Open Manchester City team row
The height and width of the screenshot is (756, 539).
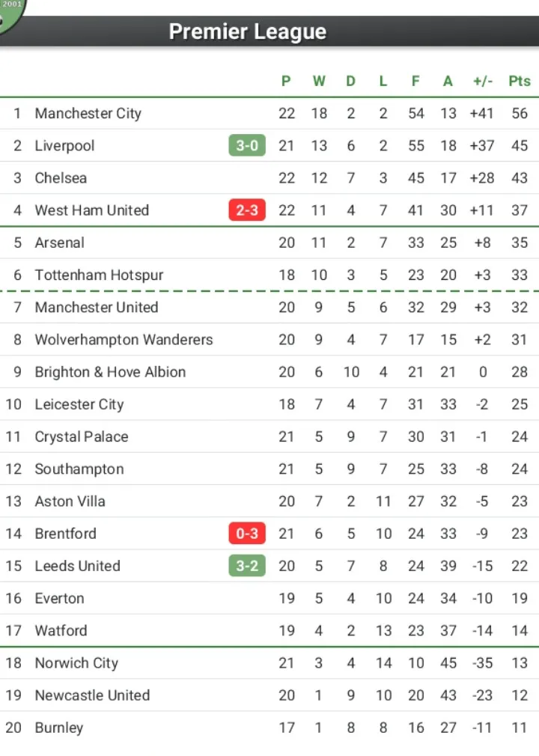[x=269, y=113]
